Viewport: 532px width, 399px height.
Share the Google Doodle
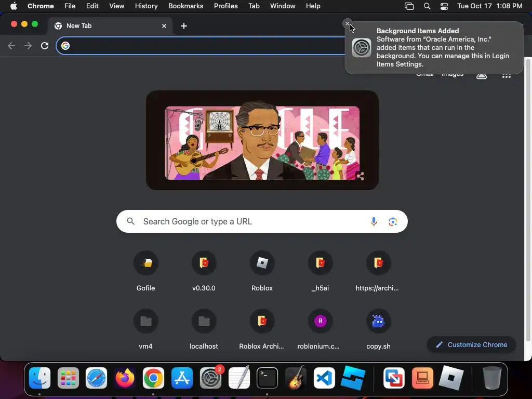[361, 176]
